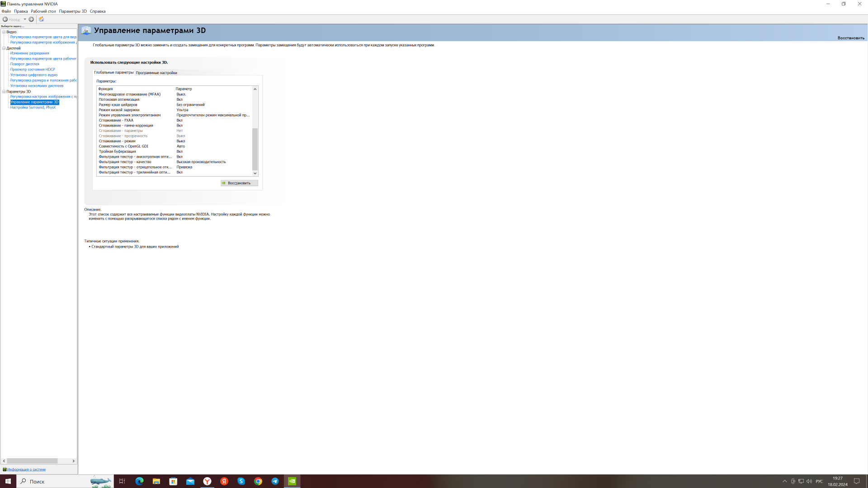Collapse the Дисплей tree node
The height and width of the screenshot is (488, 868).
(4, 48)
